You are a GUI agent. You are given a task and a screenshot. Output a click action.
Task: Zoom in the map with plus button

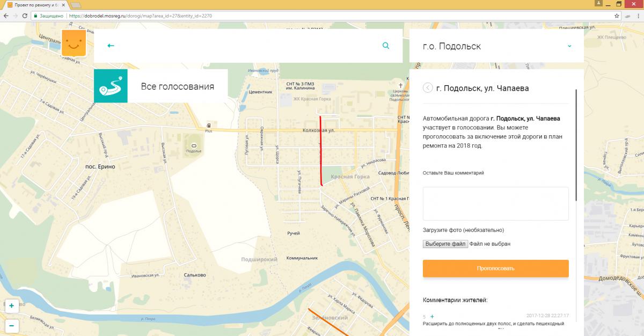(11, 305)
